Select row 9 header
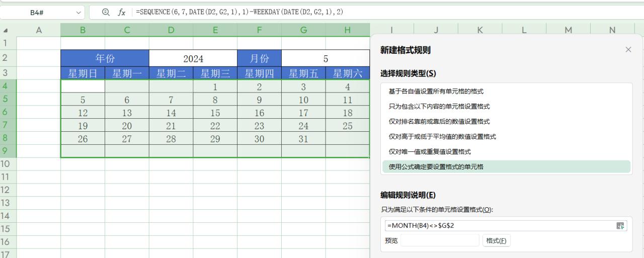Viewport: 644px width, 258px height. pos(8,151)
